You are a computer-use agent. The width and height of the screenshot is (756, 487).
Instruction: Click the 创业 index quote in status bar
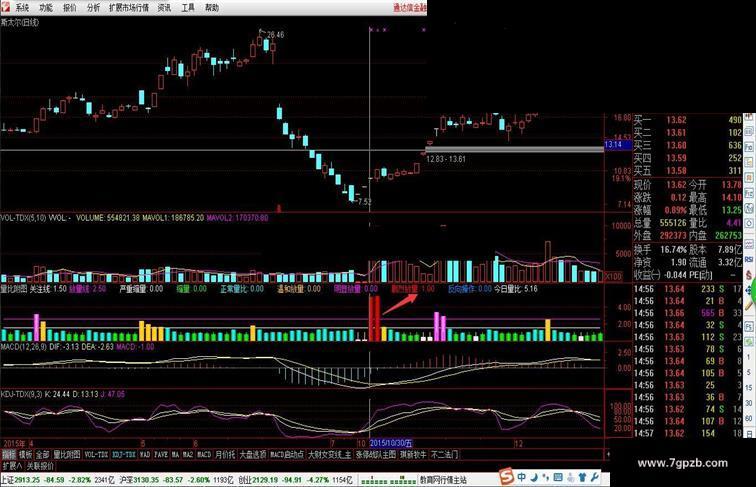click(296, 480)
